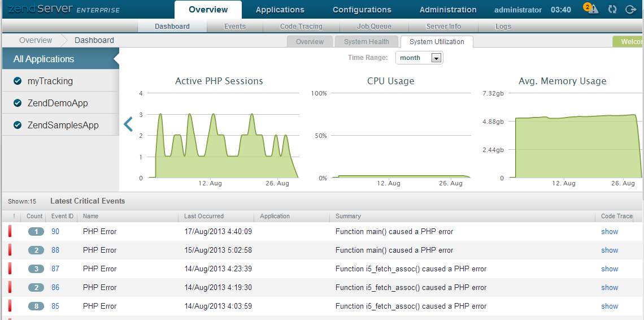Click the Event ID column header
The image size is (644, 320).
click(x=63, y=216)
